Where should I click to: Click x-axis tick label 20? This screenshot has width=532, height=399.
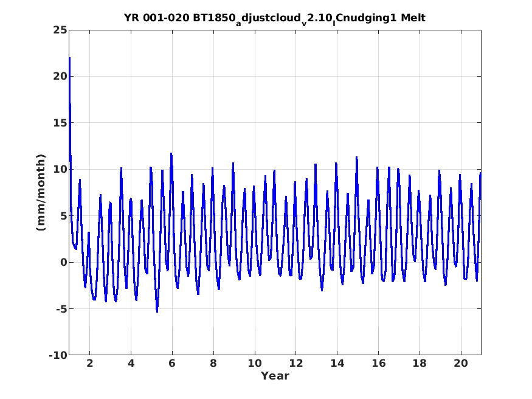pyautogui.click(x=461, y=363)
